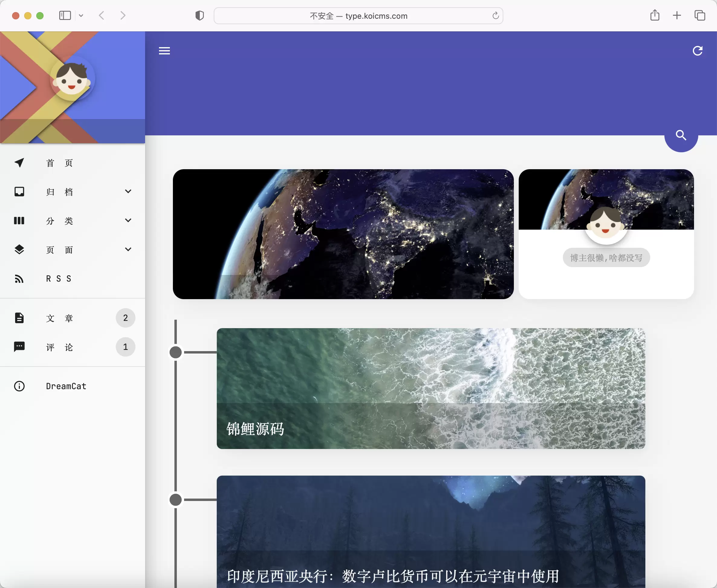Open the round search button
Image resolution: width=717 pixels, height=588 pixels.
[681, 135]
